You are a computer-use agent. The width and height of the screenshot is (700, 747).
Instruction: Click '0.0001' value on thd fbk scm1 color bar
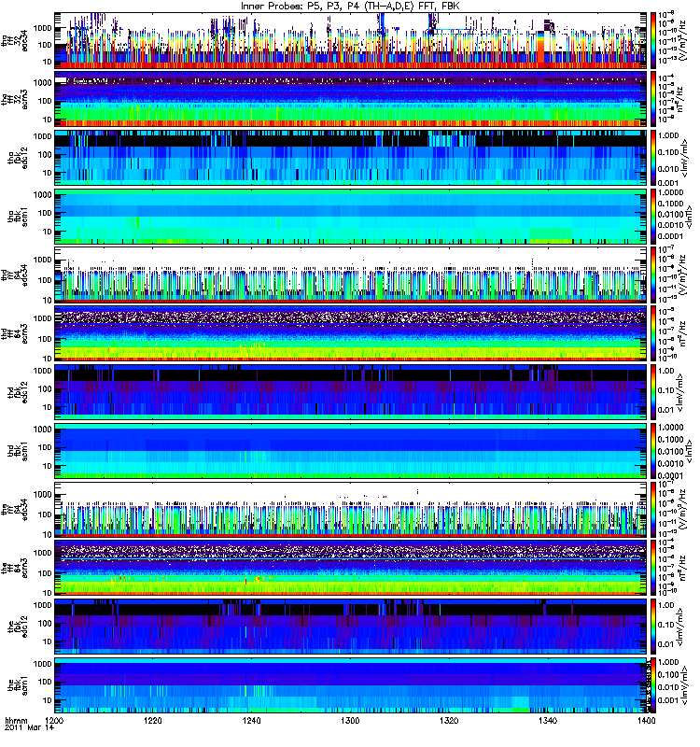(x=670, y=475)
